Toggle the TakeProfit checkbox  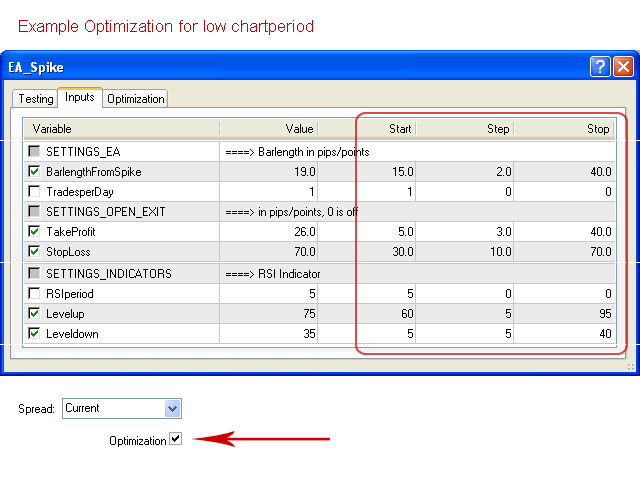pos(35,231)
